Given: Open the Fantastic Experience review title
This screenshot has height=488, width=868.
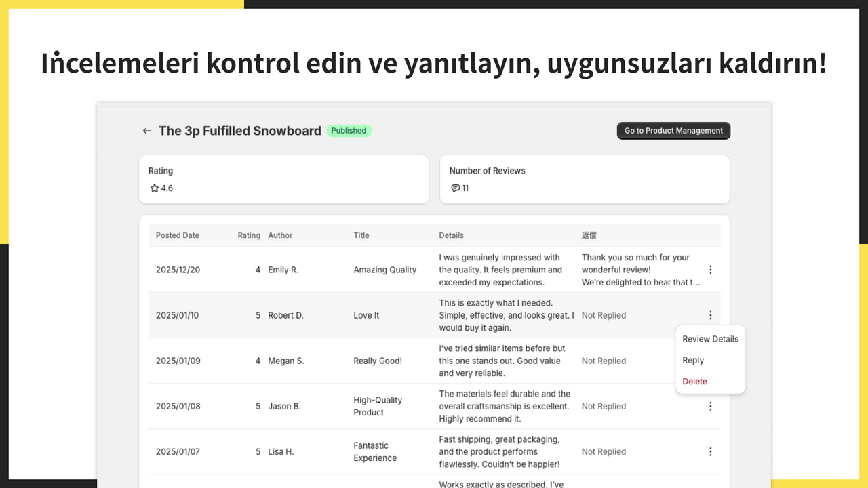Looking at the screenshot, I should tap(375, 451).
